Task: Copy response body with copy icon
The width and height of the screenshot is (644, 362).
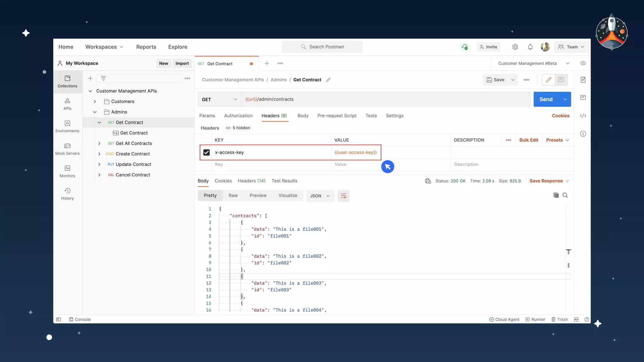Action: click(x=556, y=195)
